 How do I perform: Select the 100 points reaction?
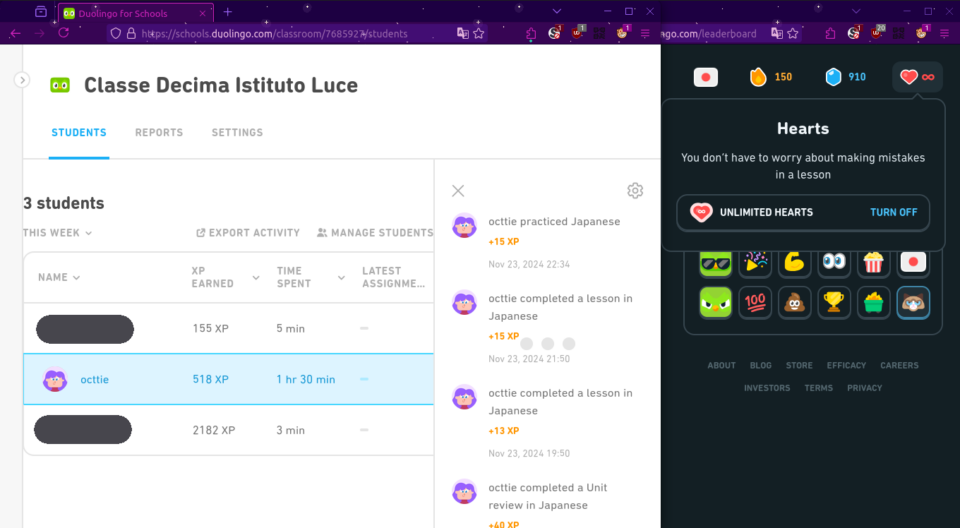point(755,303)
